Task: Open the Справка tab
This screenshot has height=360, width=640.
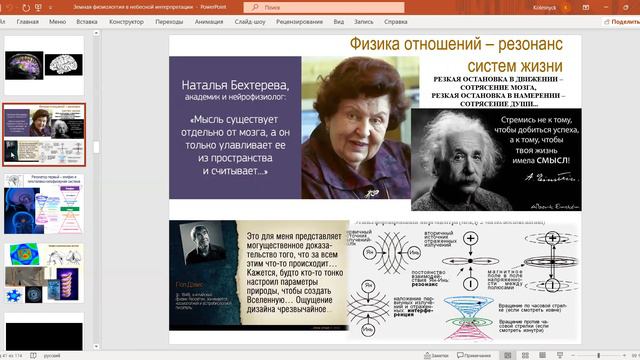Action: click(x=396, y=22)
